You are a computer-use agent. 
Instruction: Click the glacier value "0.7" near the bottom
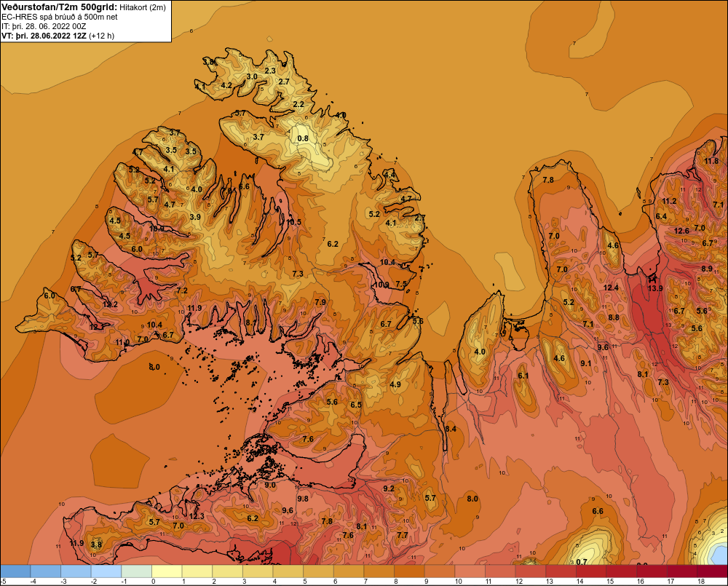581,562
